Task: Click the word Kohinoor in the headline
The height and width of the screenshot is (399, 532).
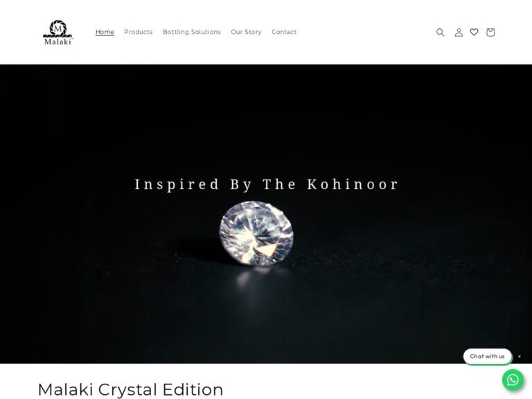Action: coord(353,184)
